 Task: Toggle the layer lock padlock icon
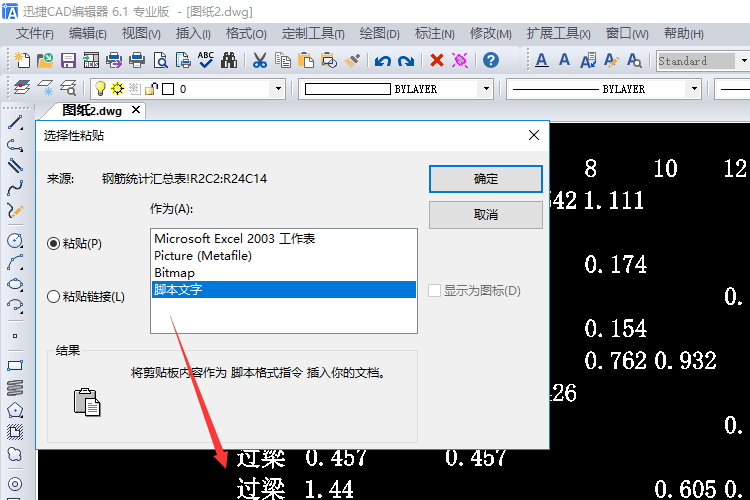[152, 89]
